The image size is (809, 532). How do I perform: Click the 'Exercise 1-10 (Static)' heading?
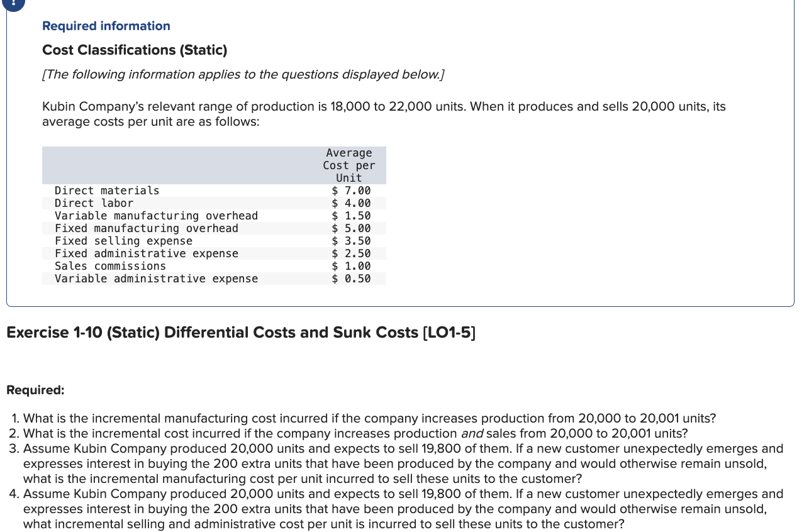pyautogui.click(x=241, y=332)
